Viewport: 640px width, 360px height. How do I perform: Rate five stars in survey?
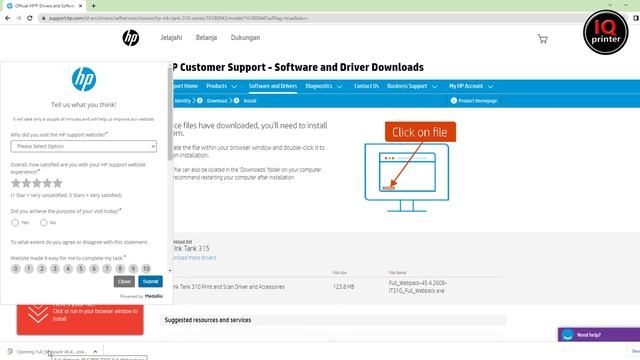coord(58,183)
